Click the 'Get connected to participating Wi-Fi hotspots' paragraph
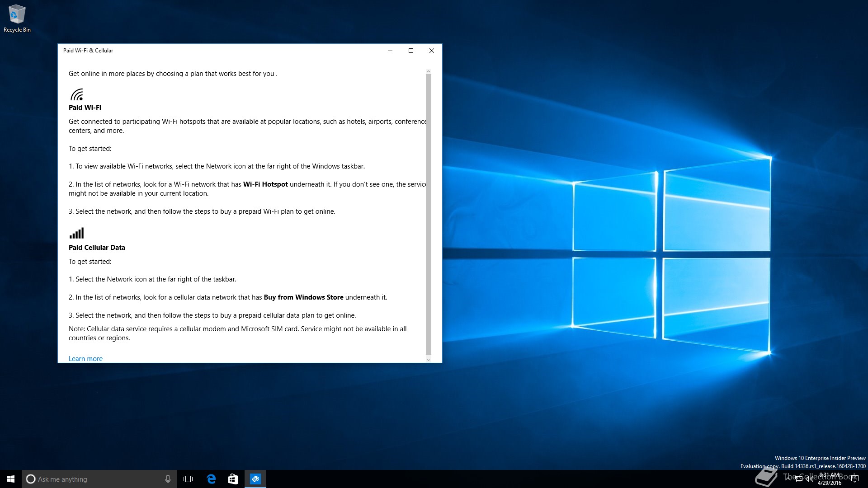Viewport: 868px width, 488px height. click(x=247, y=126)
